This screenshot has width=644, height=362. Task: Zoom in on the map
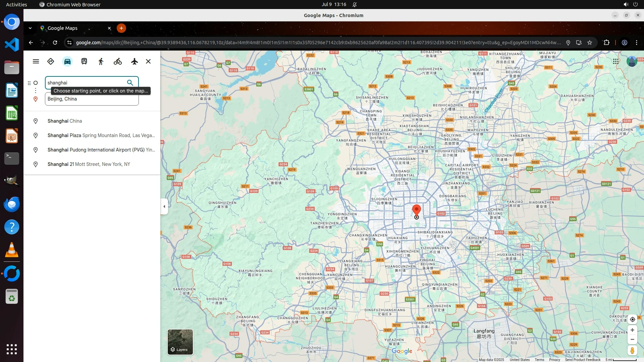[x=632, y=330]
